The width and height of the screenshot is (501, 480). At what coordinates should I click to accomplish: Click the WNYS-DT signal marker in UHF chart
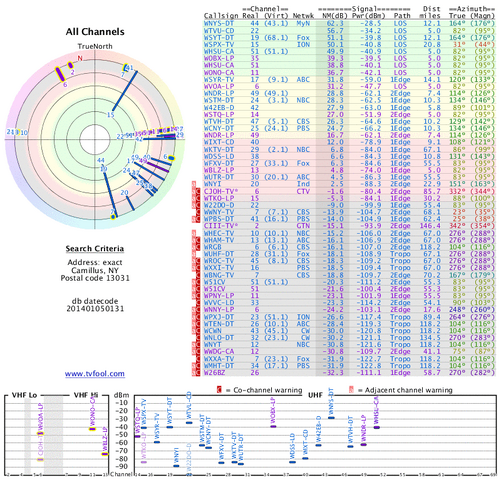pyautogui.click(x=331, y=418)
